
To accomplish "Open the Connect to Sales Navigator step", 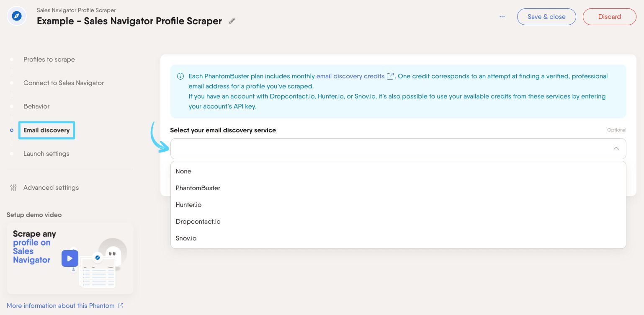I will pos(64,83).
